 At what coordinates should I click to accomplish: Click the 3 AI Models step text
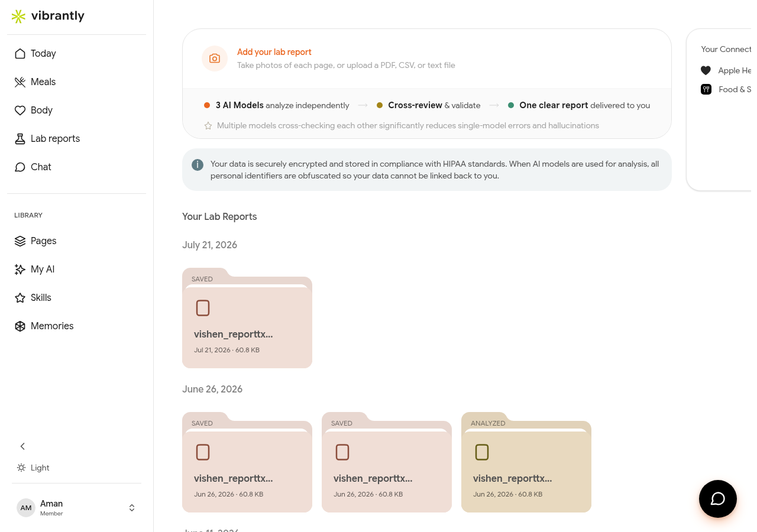[282, 105]
